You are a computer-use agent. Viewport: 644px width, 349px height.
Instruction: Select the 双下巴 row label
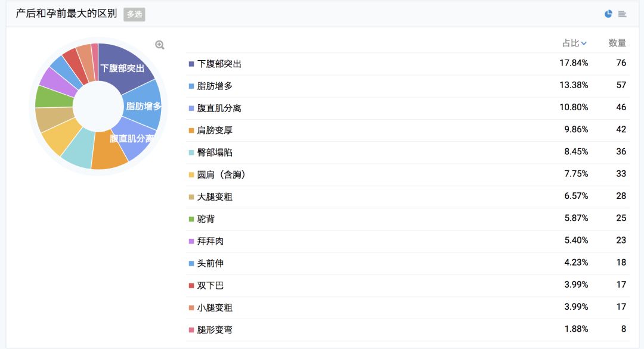tap(210, 285)
